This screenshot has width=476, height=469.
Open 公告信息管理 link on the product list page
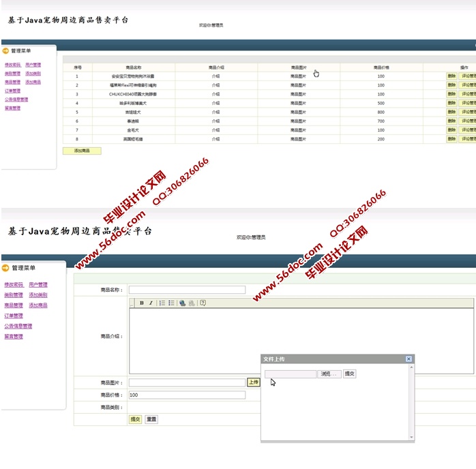(16, 100)
